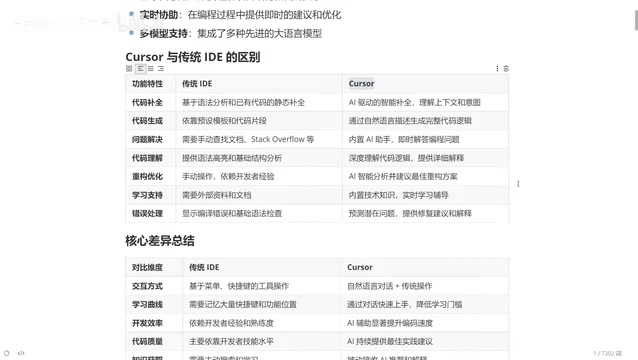
Task: Delete the table with trash icon
Action: (x=506, y=69)
